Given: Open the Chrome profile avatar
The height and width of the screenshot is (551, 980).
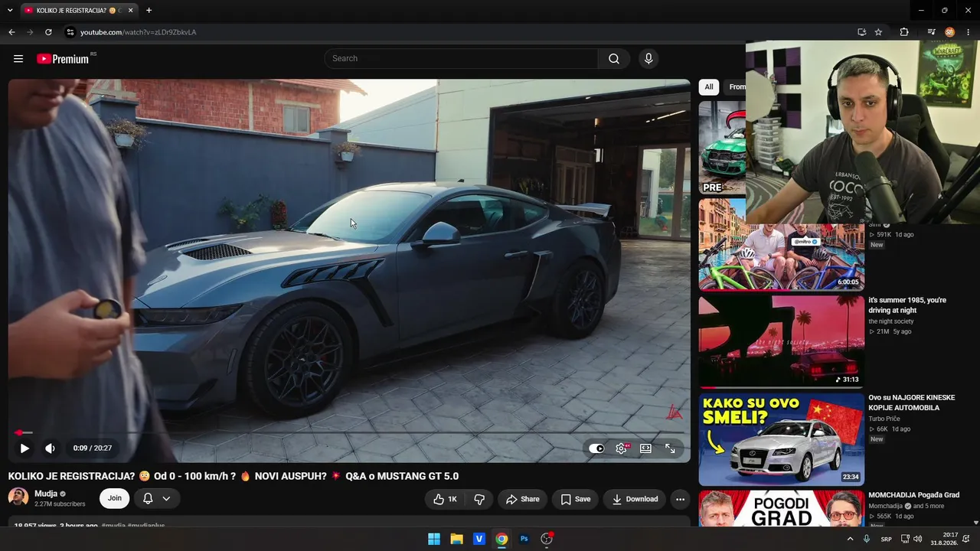Looking at the screenshot, I should coord(950,32).
